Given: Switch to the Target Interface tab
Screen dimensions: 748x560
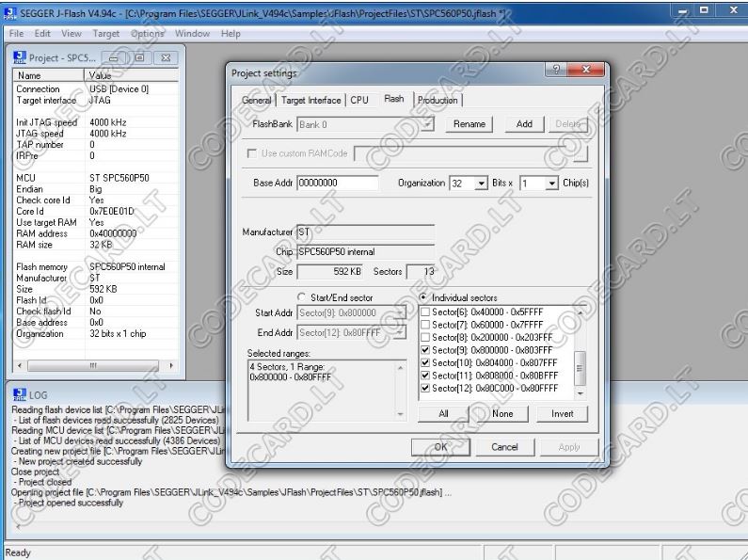Looking at the screenshot, I should (311, 100).
